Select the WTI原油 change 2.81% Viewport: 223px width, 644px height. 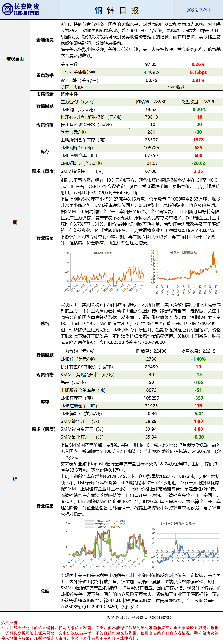click(x=198, y=80)
